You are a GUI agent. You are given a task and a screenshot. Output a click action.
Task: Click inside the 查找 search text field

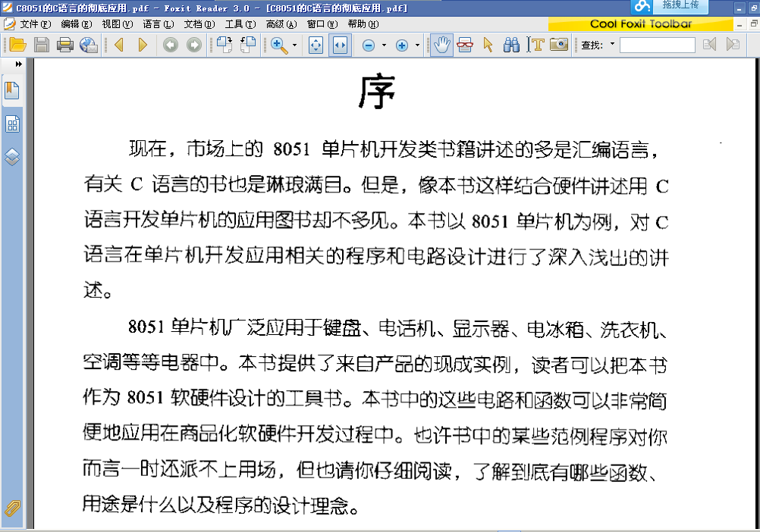click(657, 45)
